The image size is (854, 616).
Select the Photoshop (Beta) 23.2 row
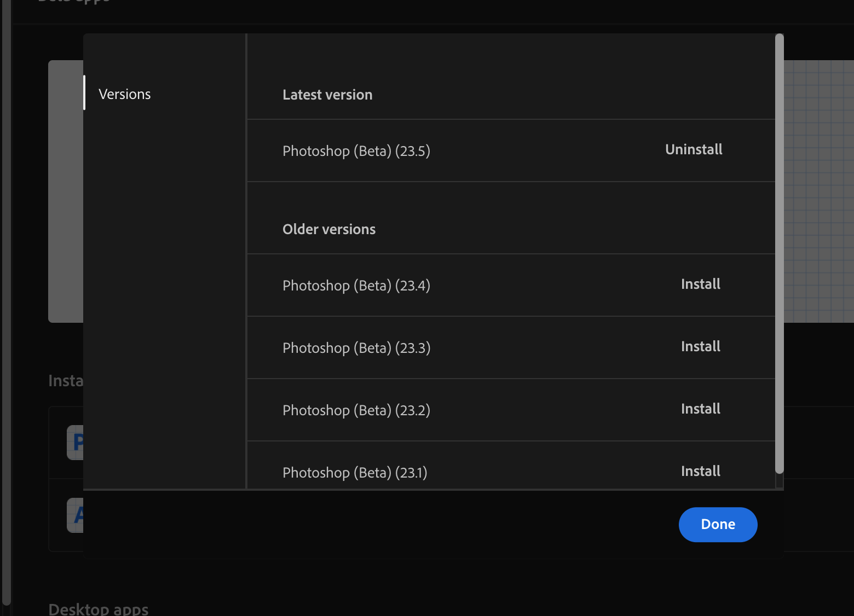(x=356, y=410)
